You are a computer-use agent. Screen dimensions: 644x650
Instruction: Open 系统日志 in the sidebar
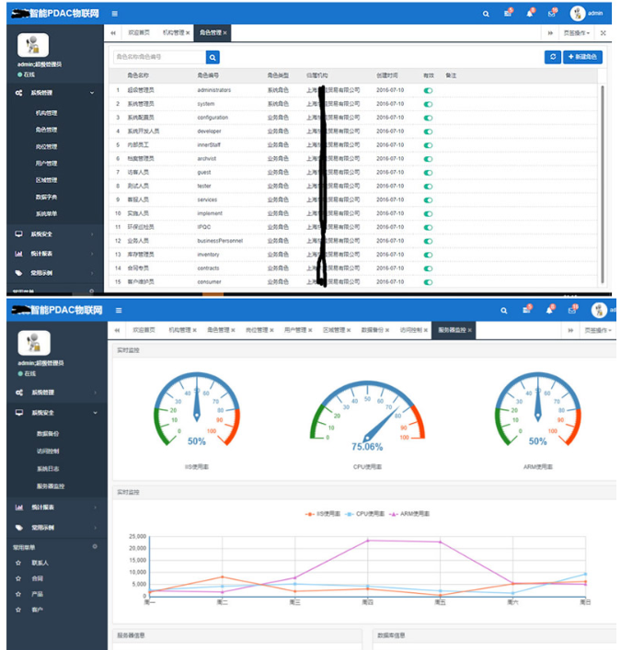point(47,468)
